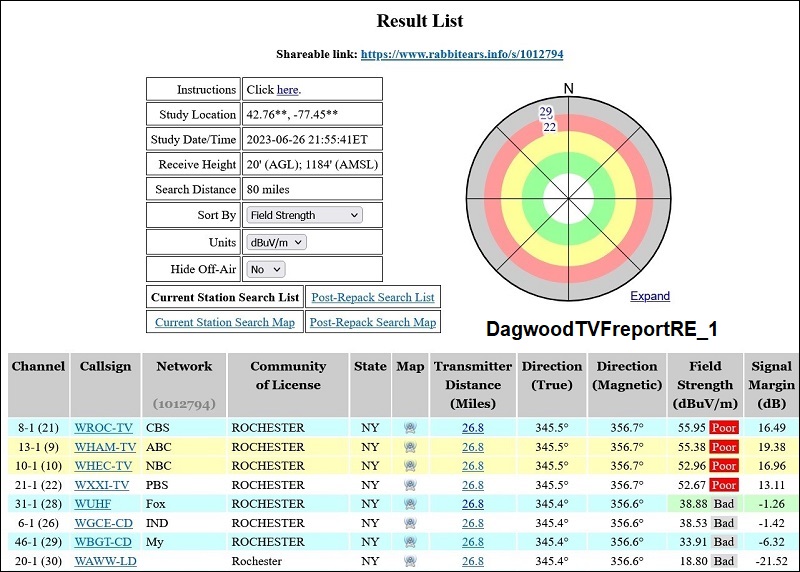The image size is (800, 572).
Task: Open map icon for WBGT-CD row
Action: coord(410,542)
